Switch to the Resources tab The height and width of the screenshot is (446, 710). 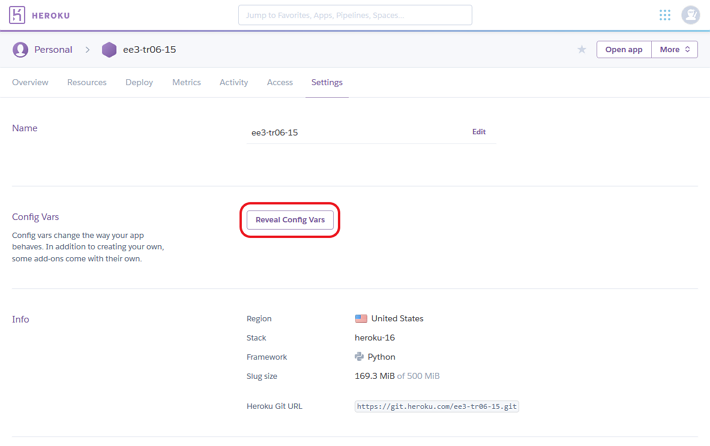tap(86, 82)
